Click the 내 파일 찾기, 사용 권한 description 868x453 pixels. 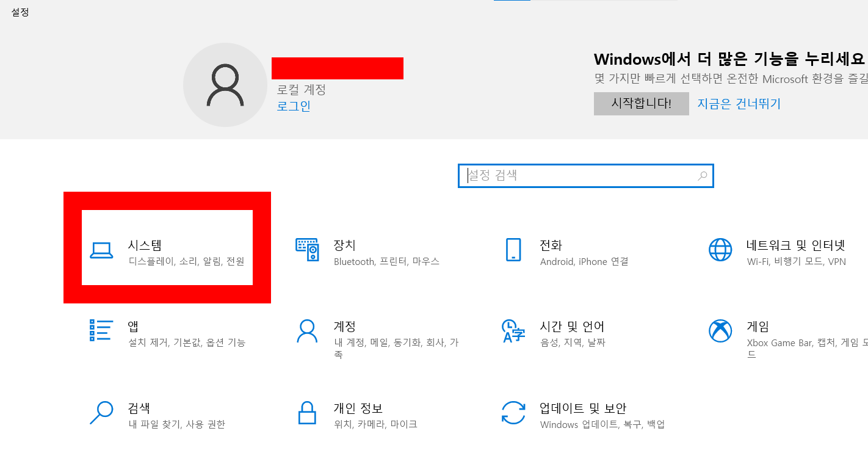tap(177, 424)
